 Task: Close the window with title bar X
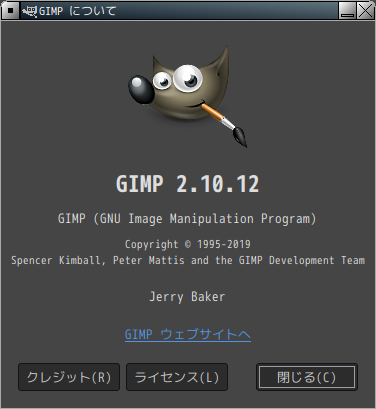pyautogui.click(x=365, y=11)
